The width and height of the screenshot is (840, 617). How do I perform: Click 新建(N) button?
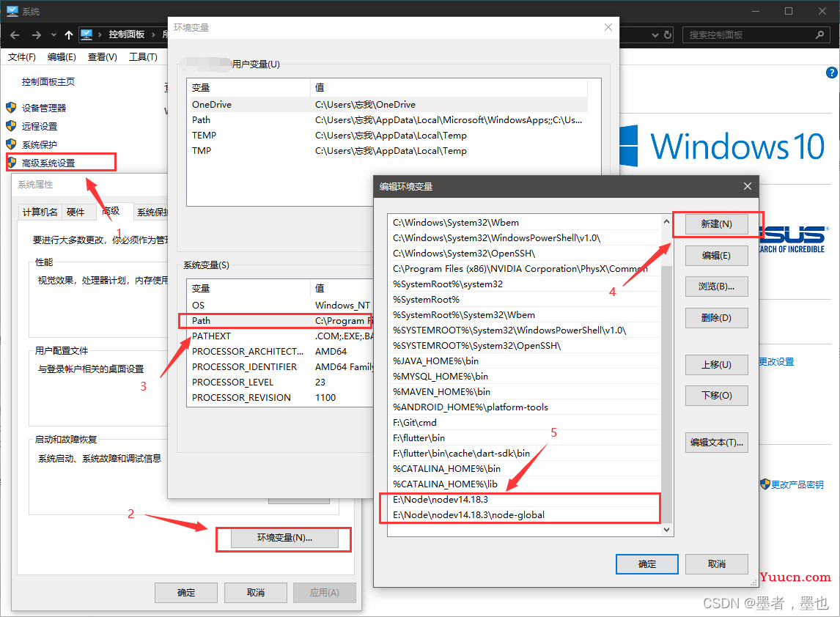pyautogui.click(x=717, y=224)
